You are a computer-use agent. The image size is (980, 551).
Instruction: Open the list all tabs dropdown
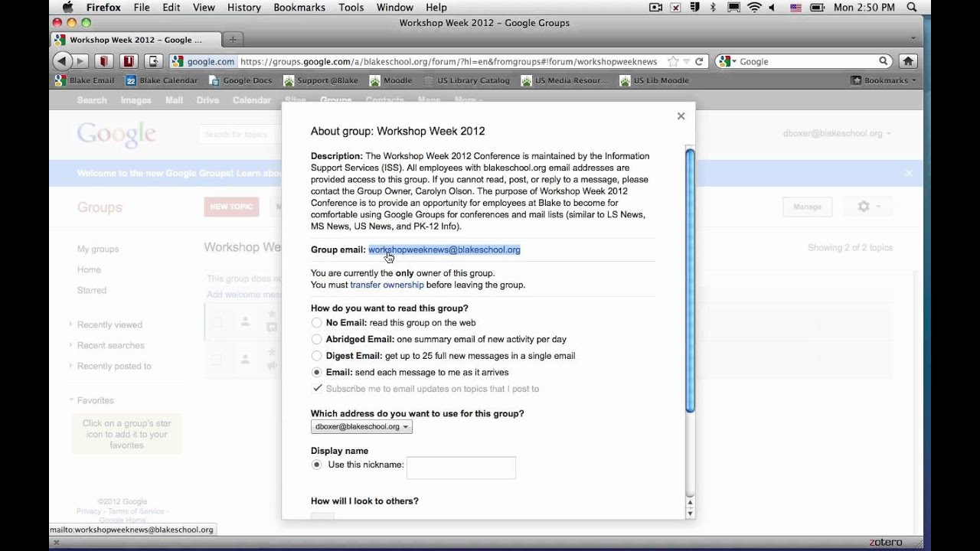click(x=913, y=39)
